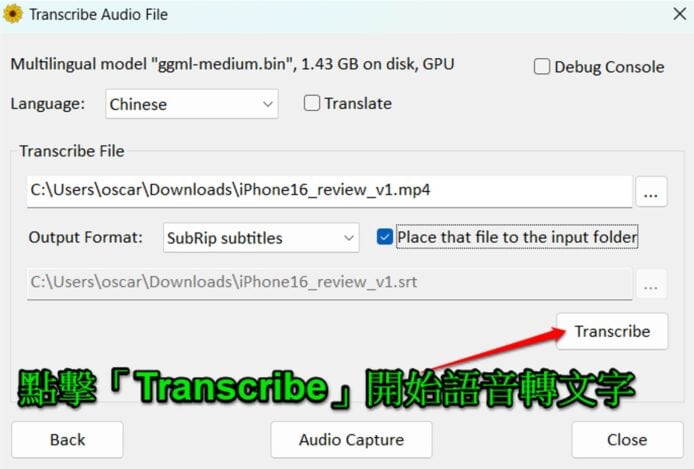Expand the chevron arrow of the Language dropdown
Screen dimensions: 694x469
[x=267, y=104]
